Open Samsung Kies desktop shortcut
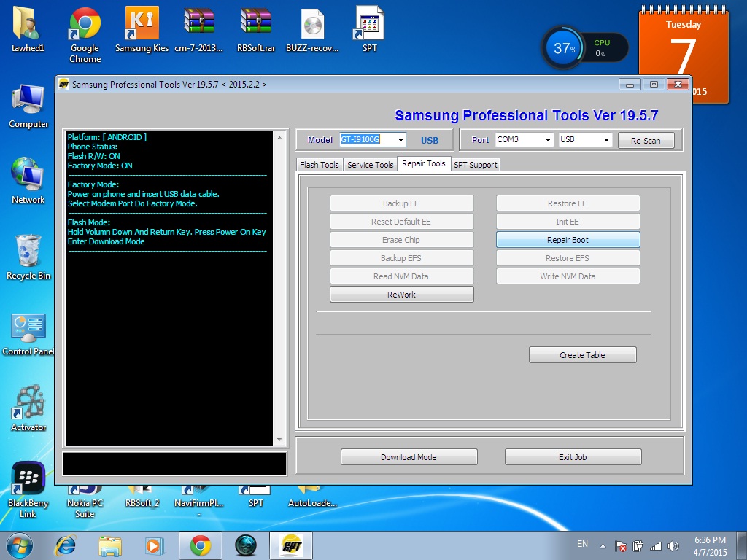 [142, 28]
